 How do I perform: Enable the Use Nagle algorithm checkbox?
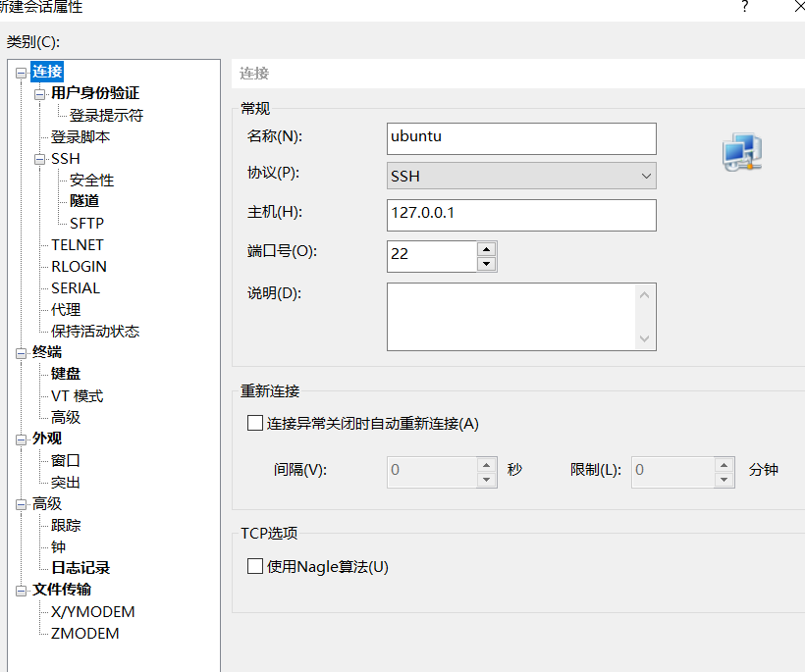pyautogui.click(x=255, y=566)
